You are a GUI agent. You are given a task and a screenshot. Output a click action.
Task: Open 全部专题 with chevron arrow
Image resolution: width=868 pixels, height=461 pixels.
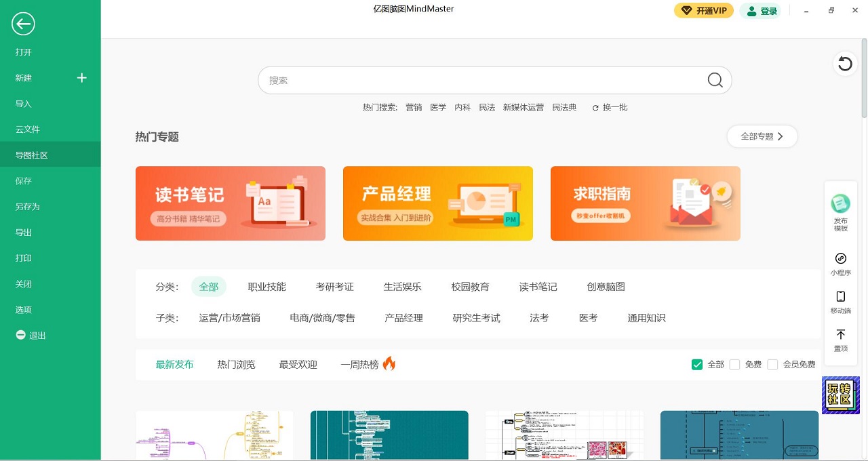coord(762,136)
